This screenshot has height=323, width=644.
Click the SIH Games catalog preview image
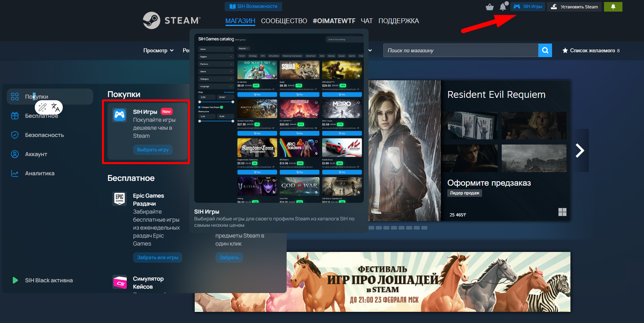(x=279, y=118)
